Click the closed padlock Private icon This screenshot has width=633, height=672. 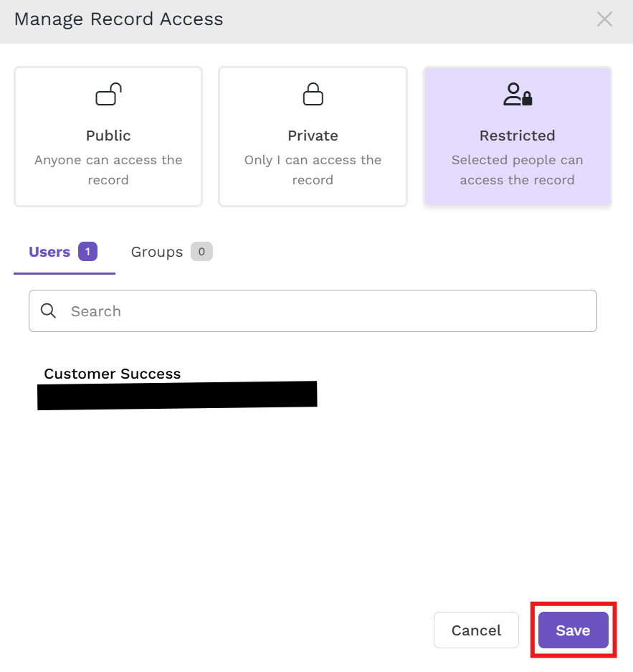click(313, 94)
